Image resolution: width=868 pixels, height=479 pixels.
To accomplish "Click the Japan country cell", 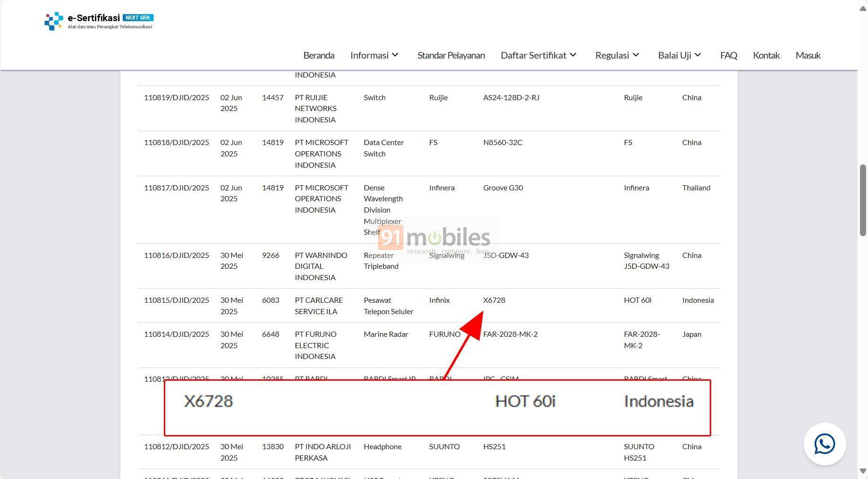I will (692, 334).
